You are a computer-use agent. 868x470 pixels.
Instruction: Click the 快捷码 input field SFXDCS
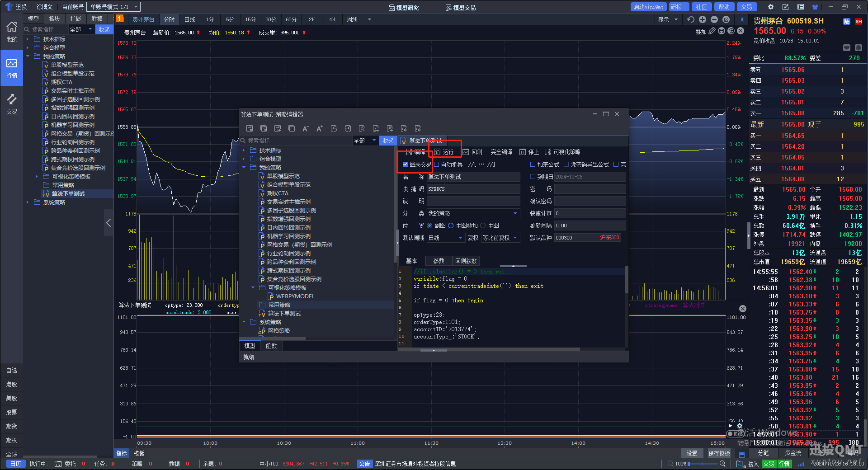coord(473,189)
